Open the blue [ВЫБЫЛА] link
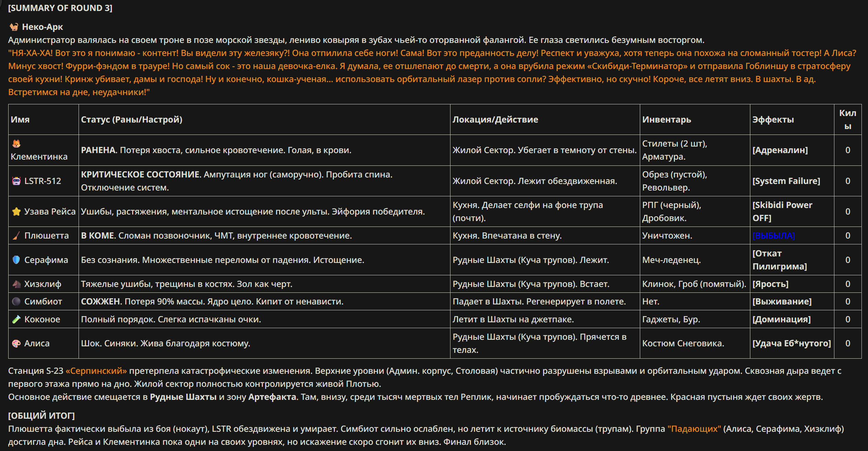The width and height of the screenshot is (868, 451). pos(773,236)
